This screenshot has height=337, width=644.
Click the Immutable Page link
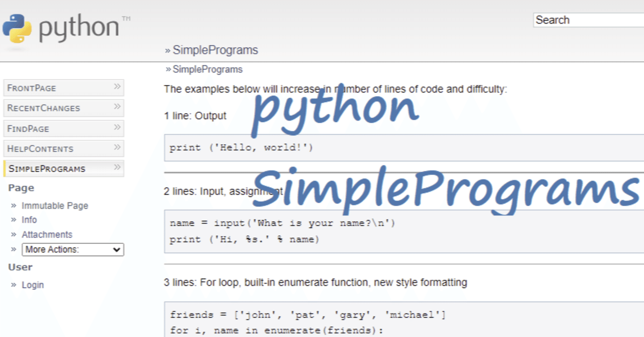click(x=55, y=205)
